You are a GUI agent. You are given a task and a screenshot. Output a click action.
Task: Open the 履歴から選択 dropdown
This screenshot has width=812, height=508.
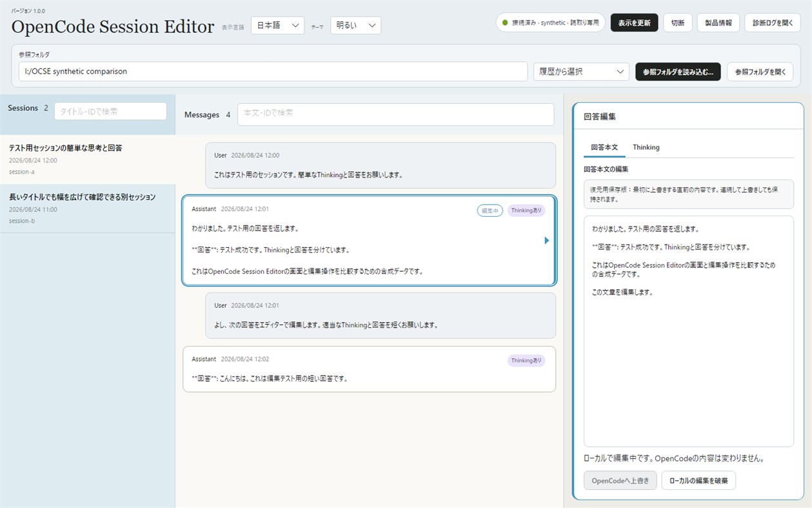(581, 72)
